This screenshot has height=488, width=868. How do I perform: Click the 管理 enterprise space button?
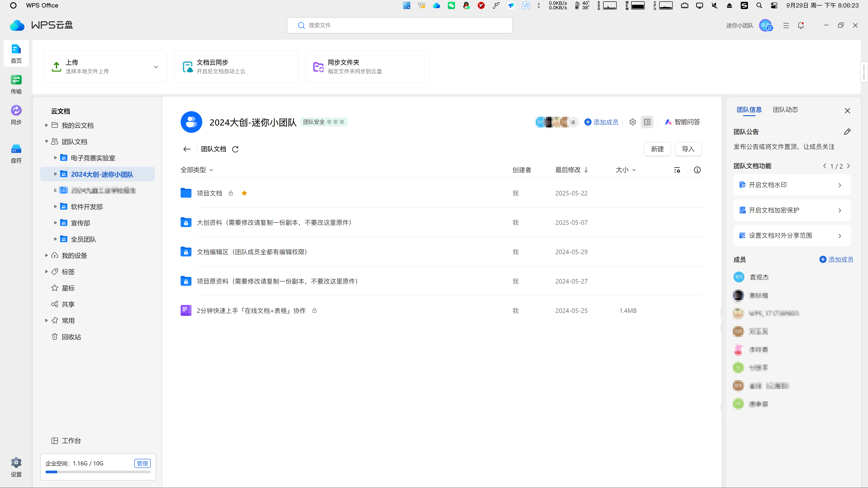pos(142,463)
